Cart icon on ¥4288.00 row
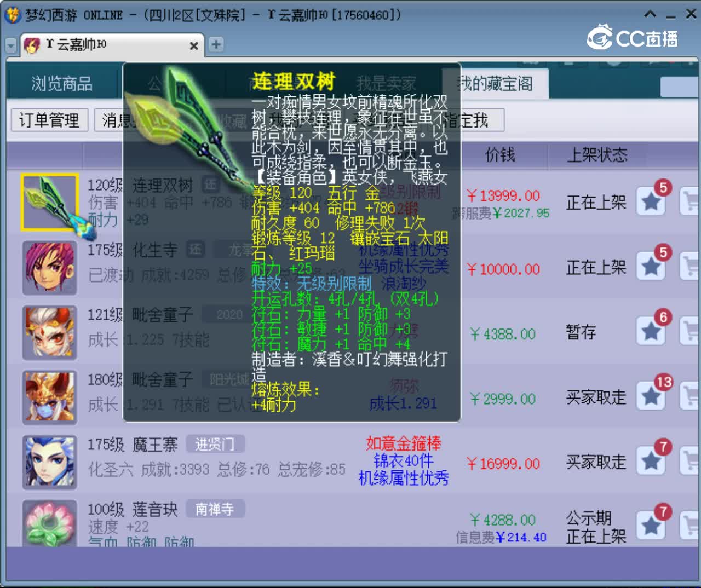 click(x=690, y=526)
